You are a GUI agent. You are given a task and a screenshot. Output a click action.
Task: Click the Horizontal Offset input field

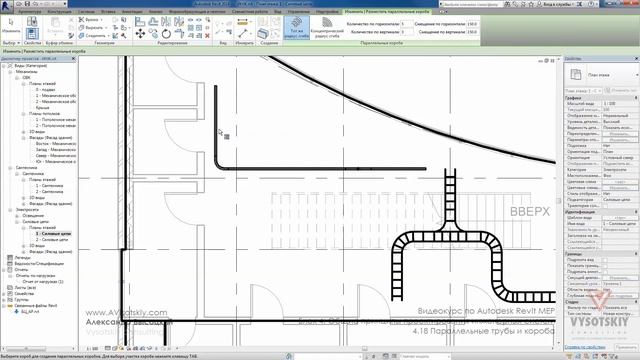click(x=472, y=24)
